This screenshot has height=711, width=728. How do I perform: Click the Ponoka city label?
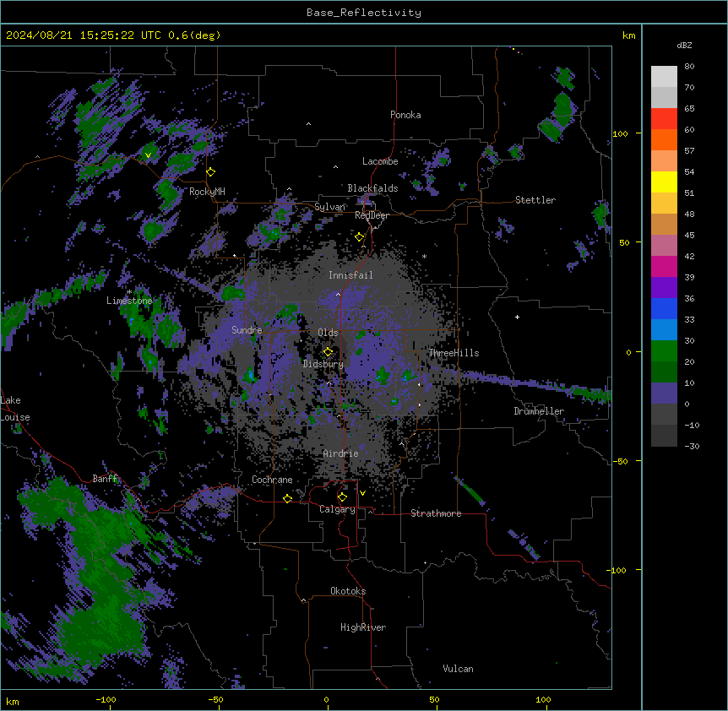(x=405, y=115)
